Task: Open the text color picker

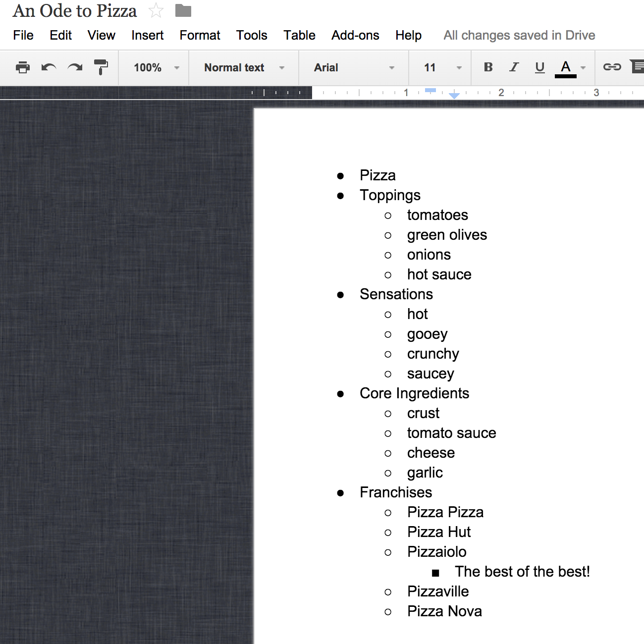Action: pos(566,68)
